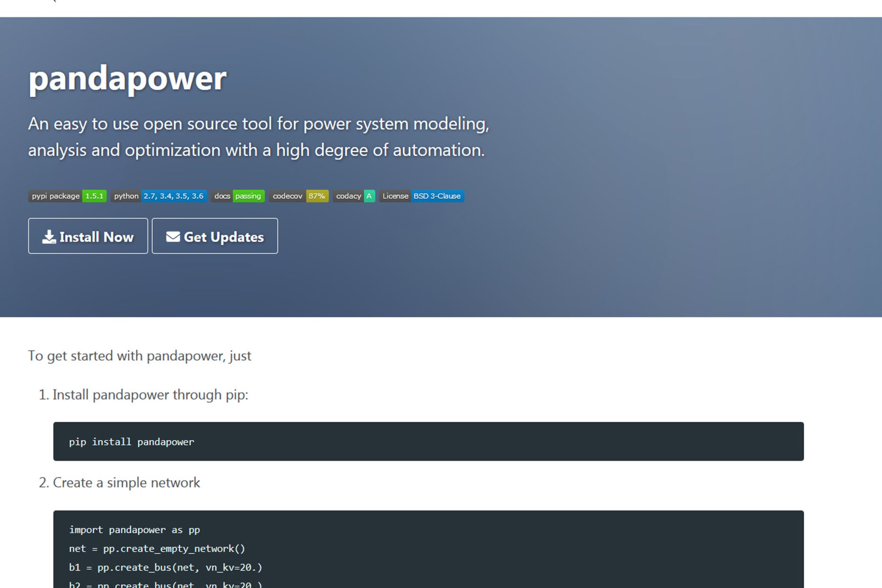Click the 'b1 = pp.create_bus' code line
Image resolution: width=882 pixels, height=588 pixels.
click(x=165, y=567)
